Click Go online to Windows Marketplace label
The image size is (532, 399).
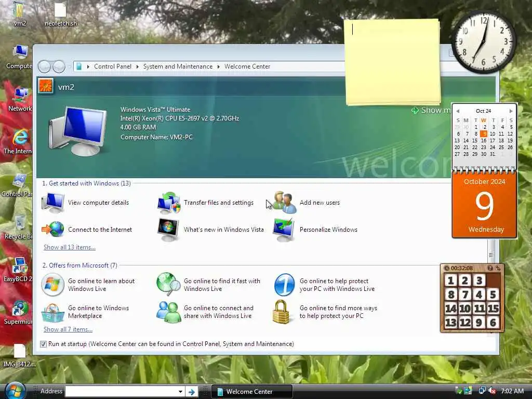click(98, 312)
